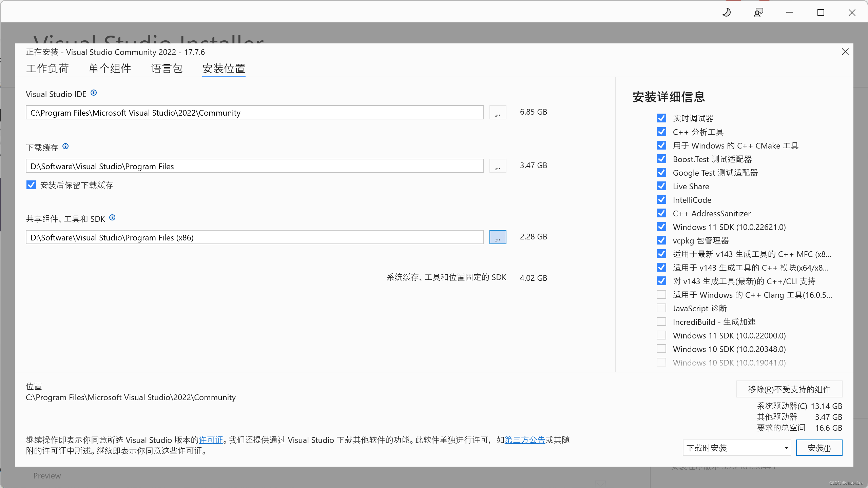Check Windows 10 SDK (10.0.20348.0)
Screen dimensions: 868x488
pyautogui.click(x=661, y=349)
